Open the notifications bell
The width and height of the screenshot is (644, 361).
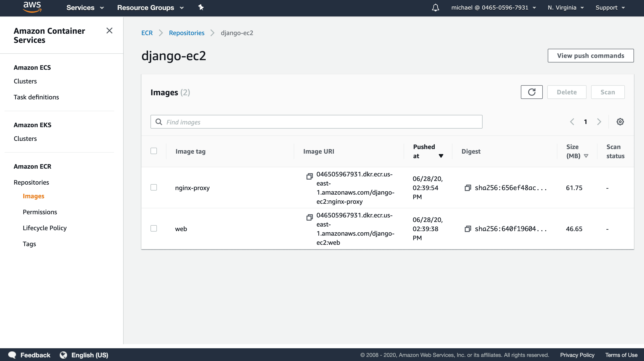435,8
